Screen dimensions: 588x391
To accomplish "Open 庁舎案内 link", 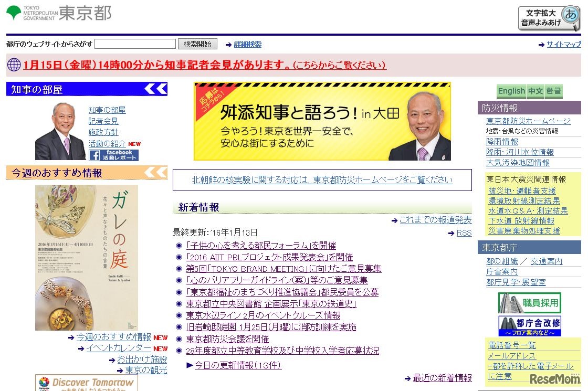I will click(502, 271).
